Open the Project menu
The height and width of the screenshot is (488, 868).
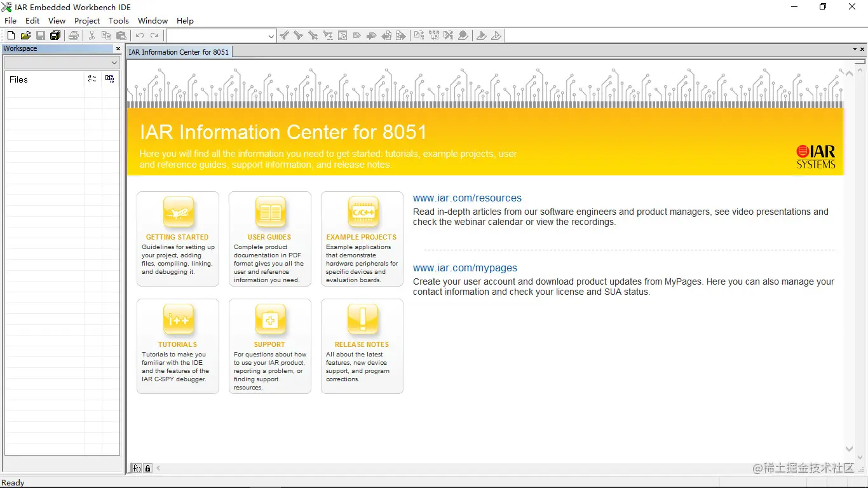tap(87, 21)
